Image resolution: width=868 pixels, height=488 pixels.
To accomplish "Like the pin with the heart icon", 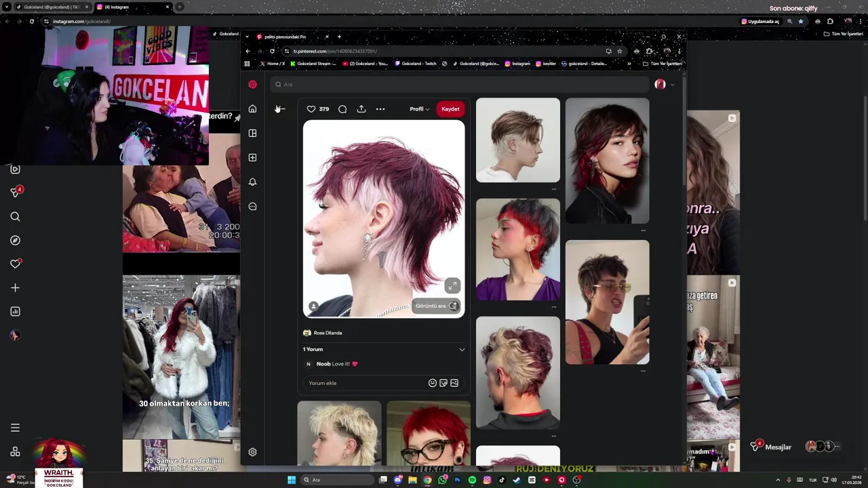I will 311,109.
